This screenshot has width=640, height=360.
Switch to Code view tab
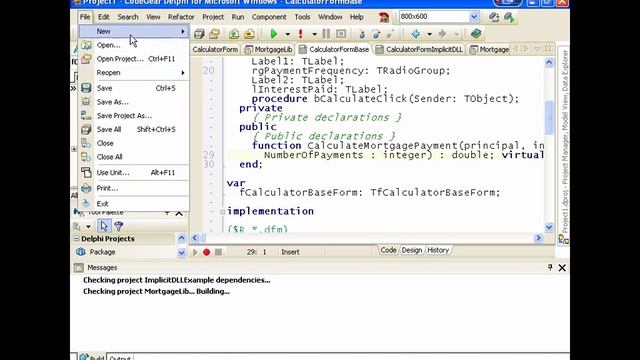[x=388, y=250]
